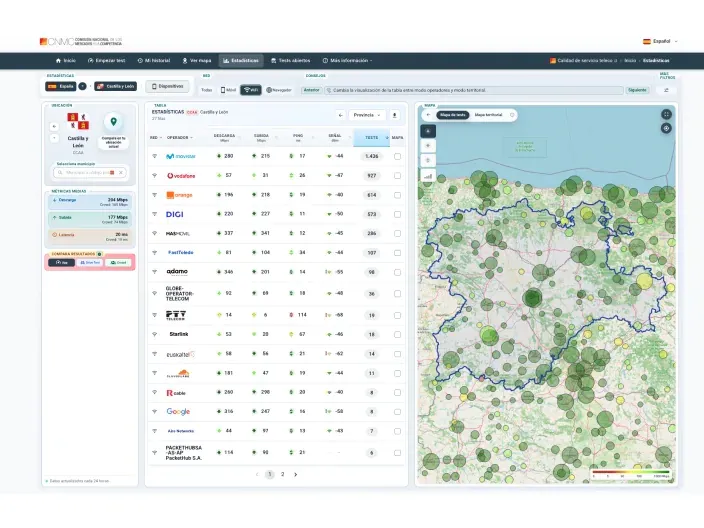
Task: Select the Todas network filter
Action: click(x=207, y=90)
